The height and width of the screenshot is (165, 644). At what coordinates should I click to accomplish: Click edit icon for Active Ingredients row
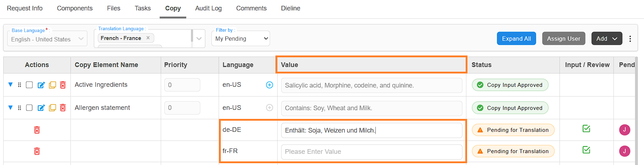click(41, 85)
